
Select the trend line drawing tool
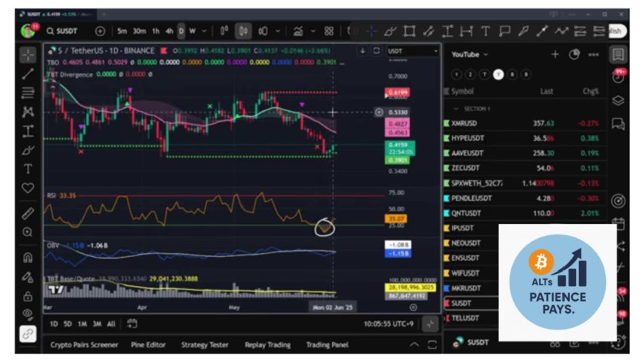(x=28, y=74)
